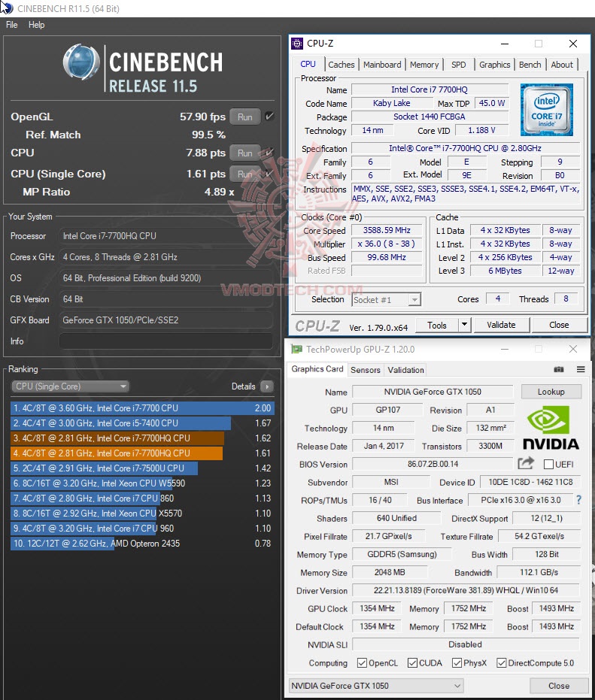Open ranking Details arrow button
Image resolution: width=595 pixels, height=700 pixels.
coord(267,386)
